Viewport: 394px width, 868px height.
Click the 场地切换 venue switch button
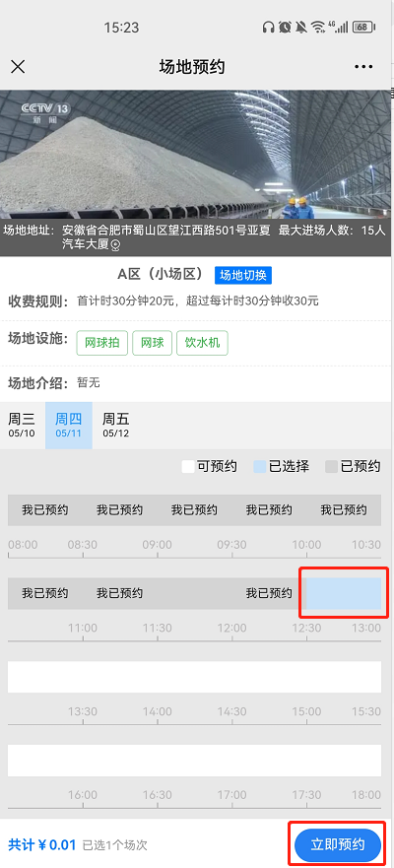click(243, 275)
